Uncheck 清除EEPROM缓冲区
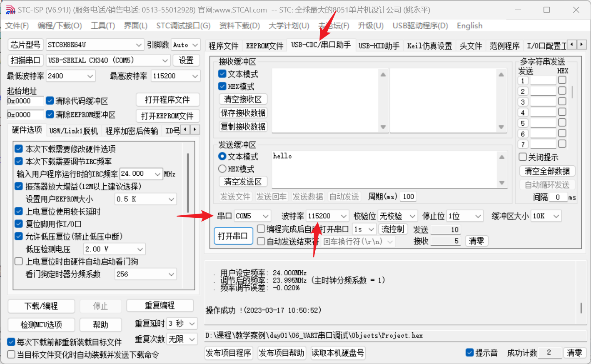591x364 pixels. click(50, 114)
